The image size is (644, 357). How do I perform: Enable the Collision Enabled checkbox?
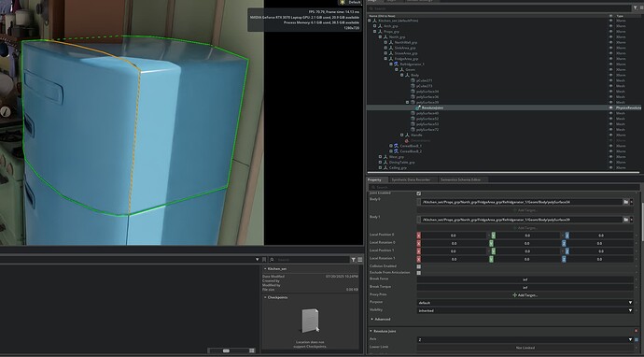(x=418, y=266)
